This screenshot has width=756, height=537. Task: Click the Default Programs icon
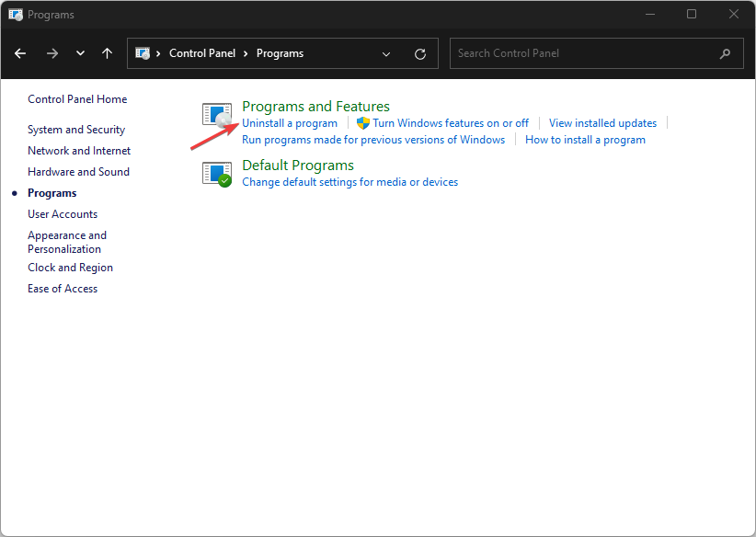pyautogui.click(x=217, y=174)
